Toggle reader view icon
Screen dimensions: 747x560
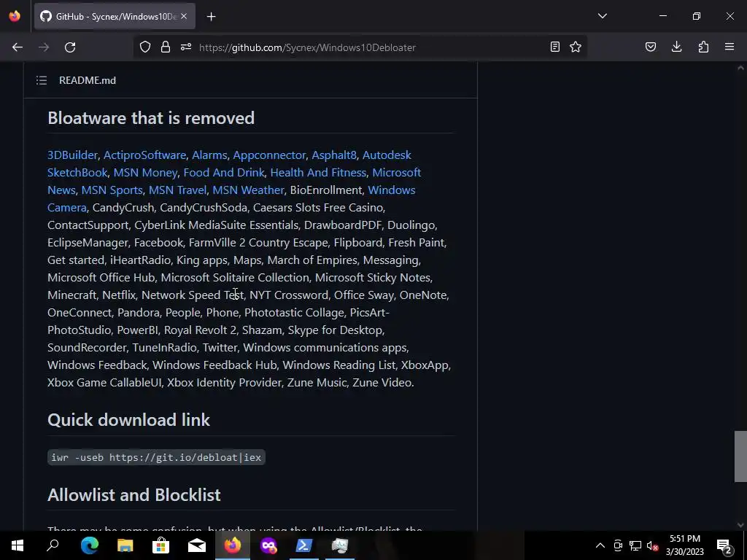click(x=555, y=47)
